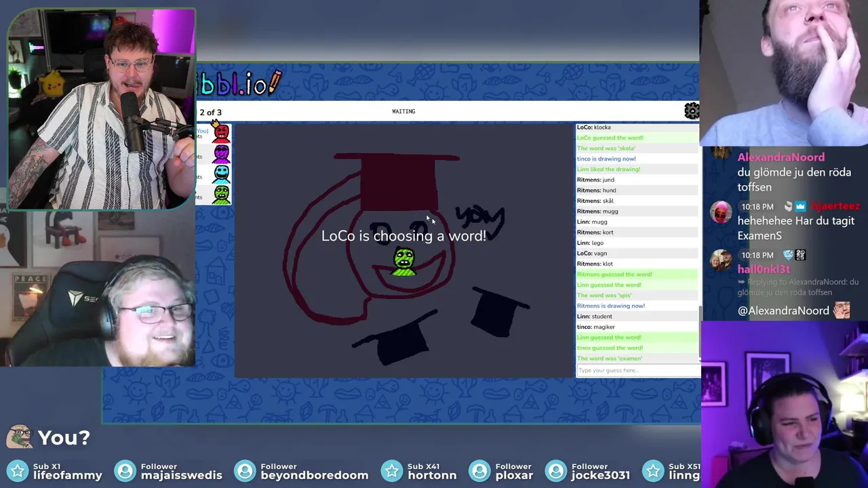Click chat line 'LoCo: vagn'
868x488 pixels.
point(637,253)
